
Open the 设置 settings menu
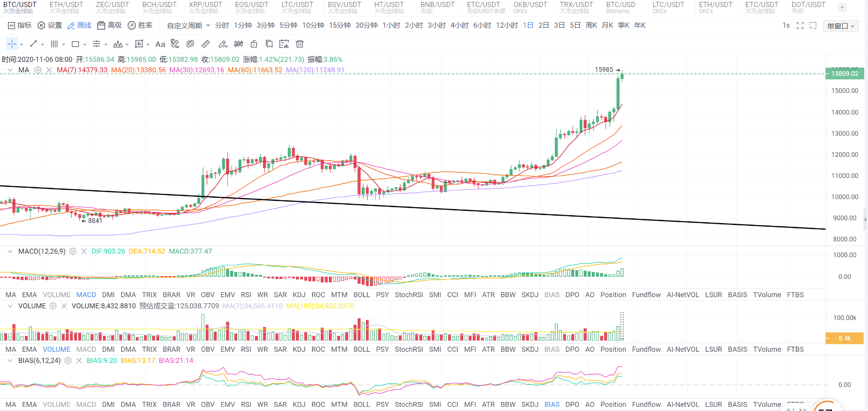click(x=49, y=25)
